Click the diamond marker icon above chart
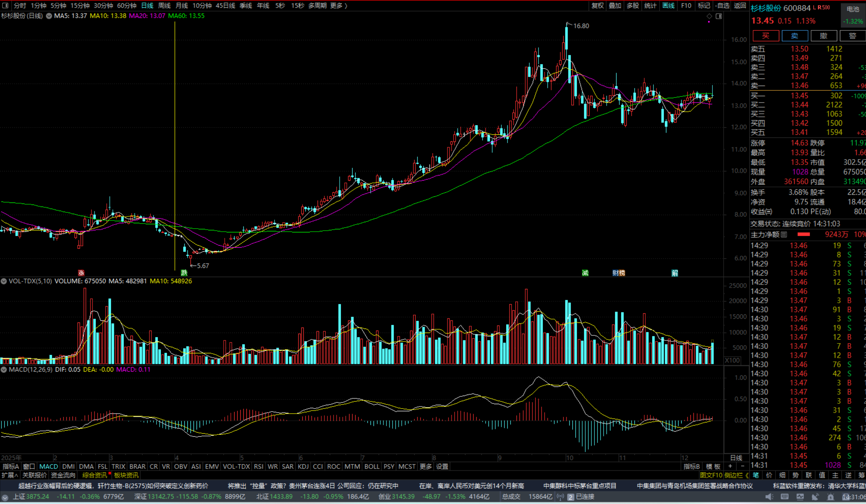The image size is (866, 504). click(x=709, y=16)
